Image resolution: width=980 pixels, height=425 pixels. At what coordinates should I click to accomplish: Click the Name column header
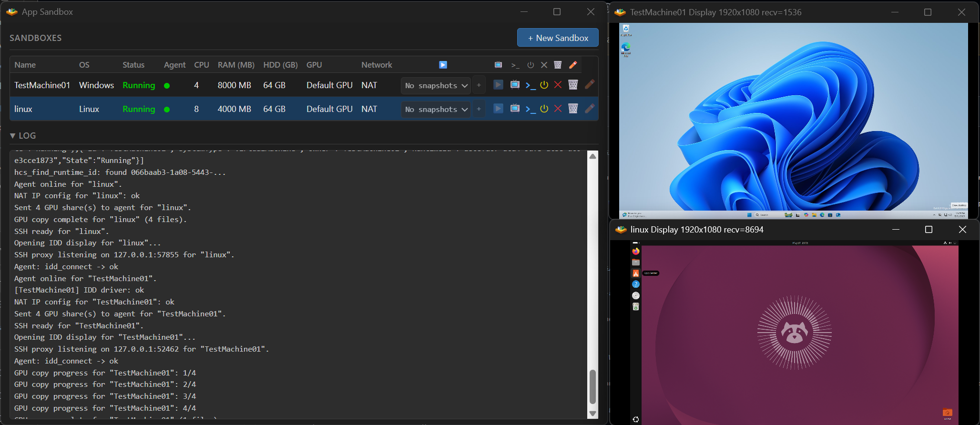[x=25, y=65]
